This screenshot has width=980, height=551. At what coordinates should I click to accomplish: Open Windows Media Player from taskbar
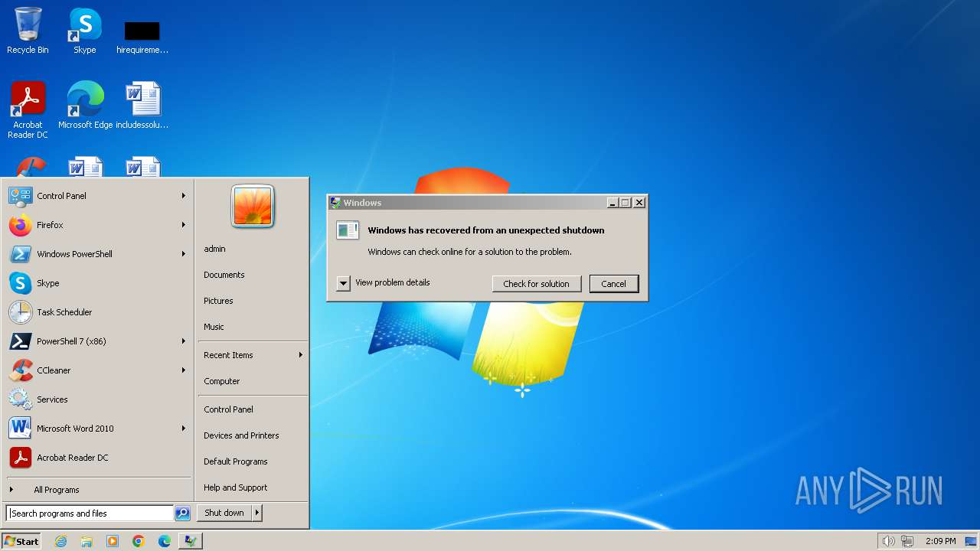(113, 541)
